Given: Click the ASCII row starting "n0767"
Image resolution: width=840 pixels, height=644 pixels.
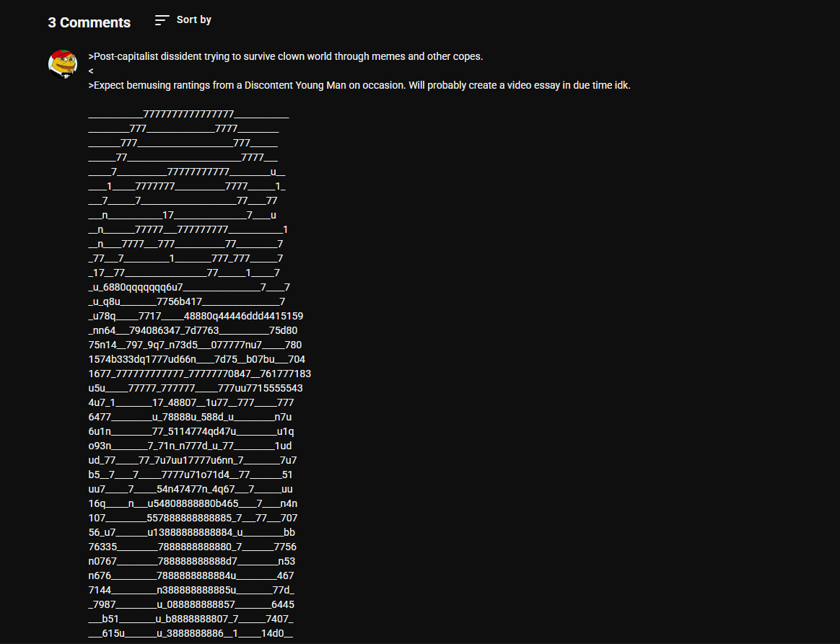Looking at the screenshot, I should click(191, 561).
